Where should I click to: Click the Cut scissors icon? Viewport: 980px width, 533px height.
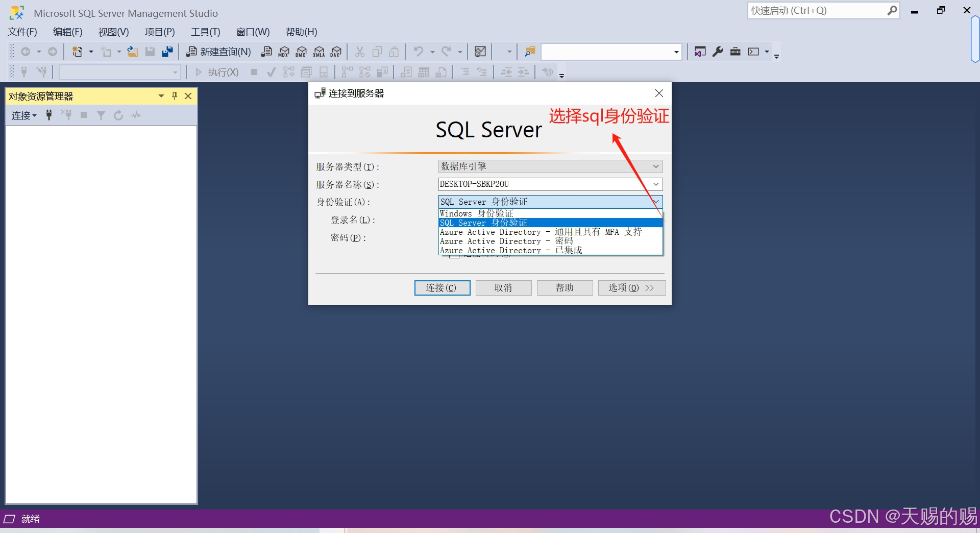click(x=360, y=52)
